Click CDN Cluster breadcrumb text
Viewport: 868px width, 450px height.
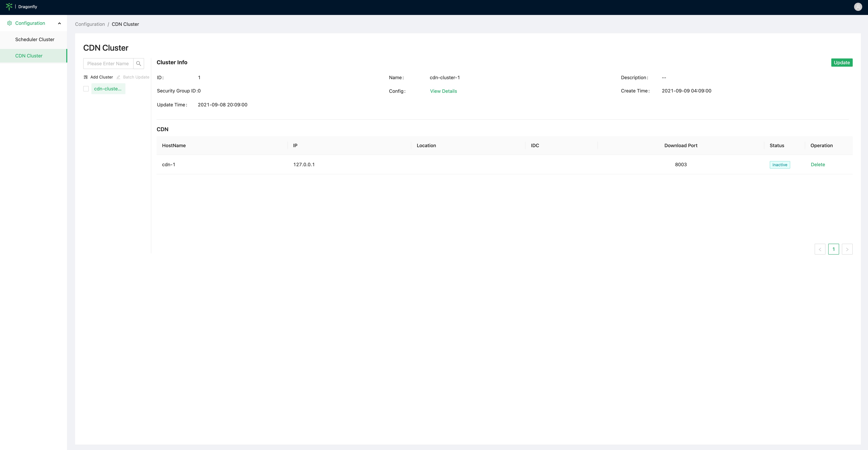[x=125, y=24]
